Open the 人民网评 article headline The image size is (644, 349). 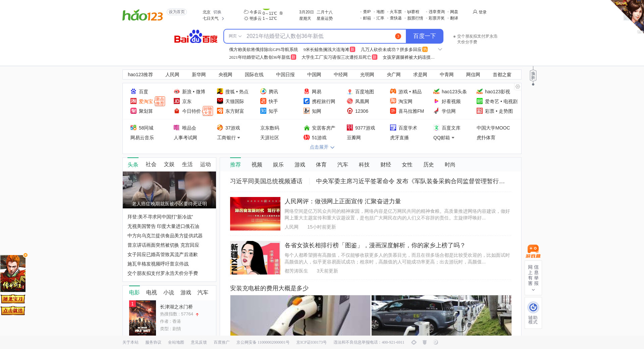click(x=342, y=201)
